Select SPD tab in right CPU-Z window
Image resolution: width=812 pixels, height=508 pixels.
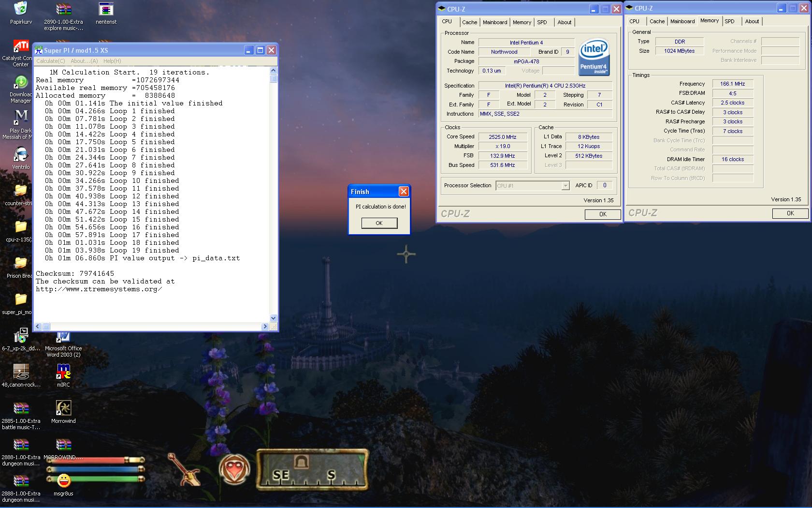coord(730,21)
